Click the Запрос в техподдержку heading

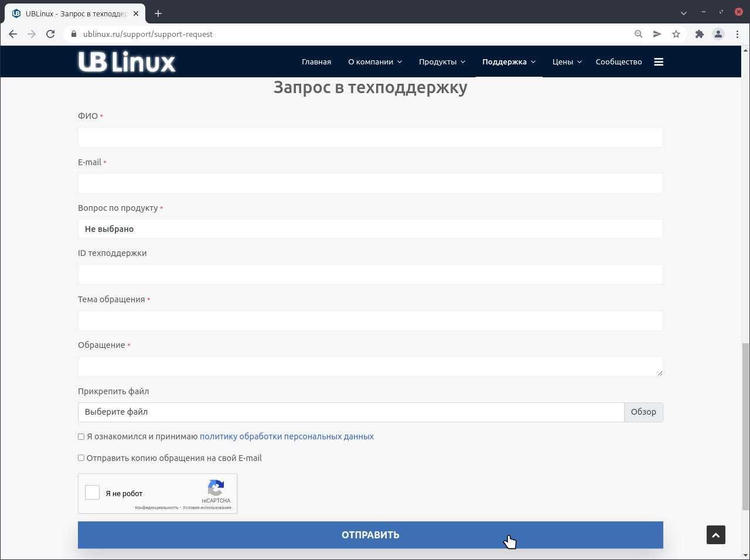pyautogui.click(x=370, y=87)
